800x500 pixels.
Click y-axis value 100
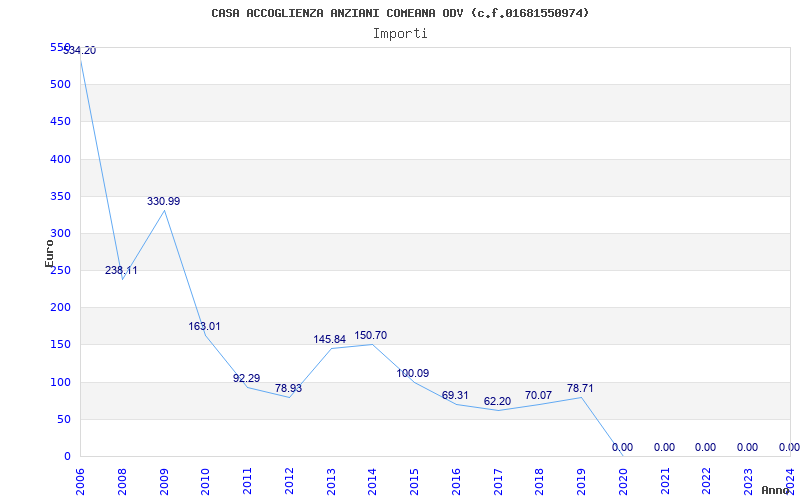[x=60, y=382]
